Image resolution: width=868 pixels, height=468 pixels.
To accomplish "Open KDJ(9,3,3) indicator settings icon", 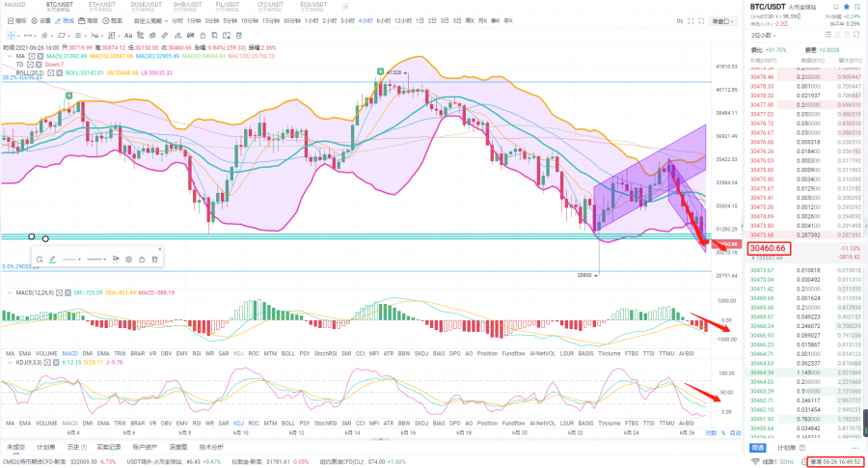I will click(47, 362).
